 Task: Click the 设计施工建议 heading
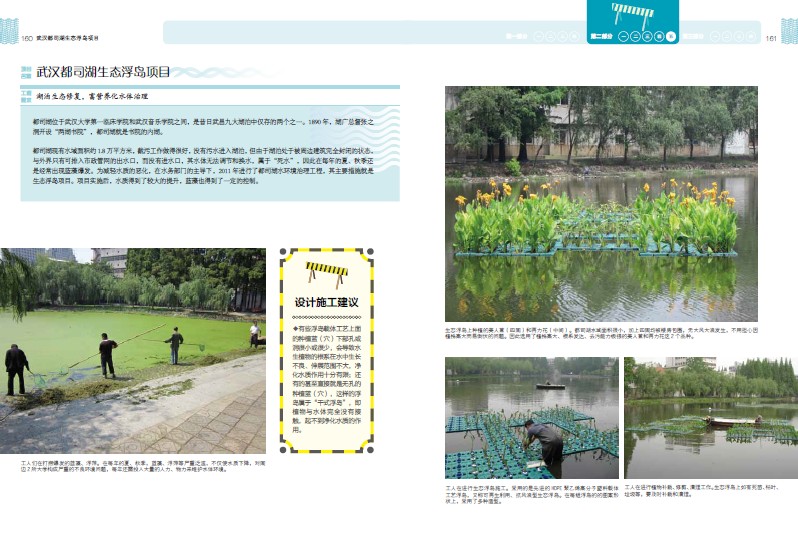pyautogui.click(x=326, y=301)
